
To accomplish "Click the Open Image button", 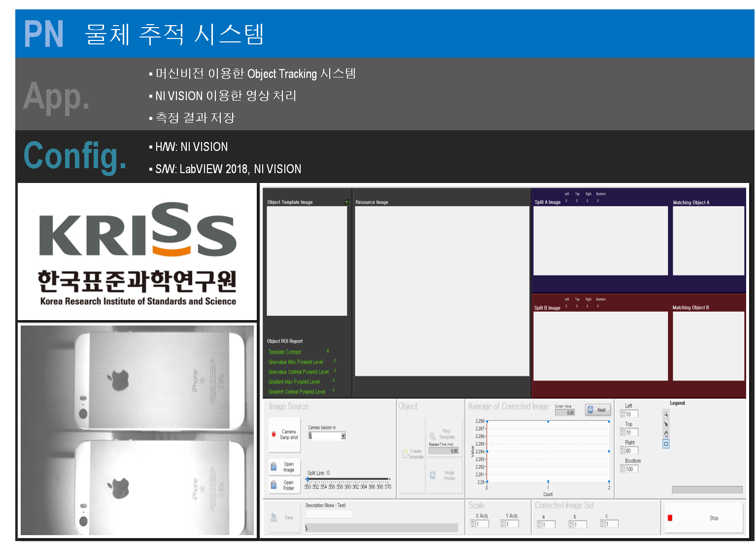I will (285, 467).
